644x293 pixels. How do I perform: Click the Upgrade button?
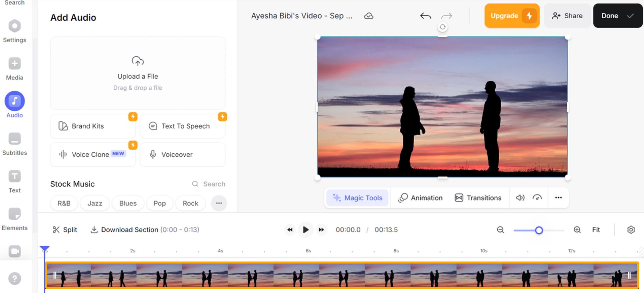pyautogui.click(x=512, y=16)
